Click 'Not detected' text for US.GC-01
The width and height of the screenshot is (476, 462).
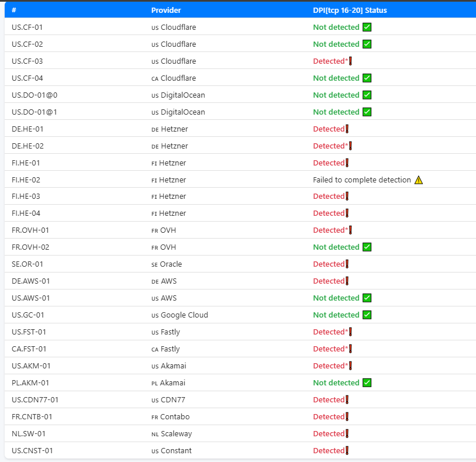(336, 315)
